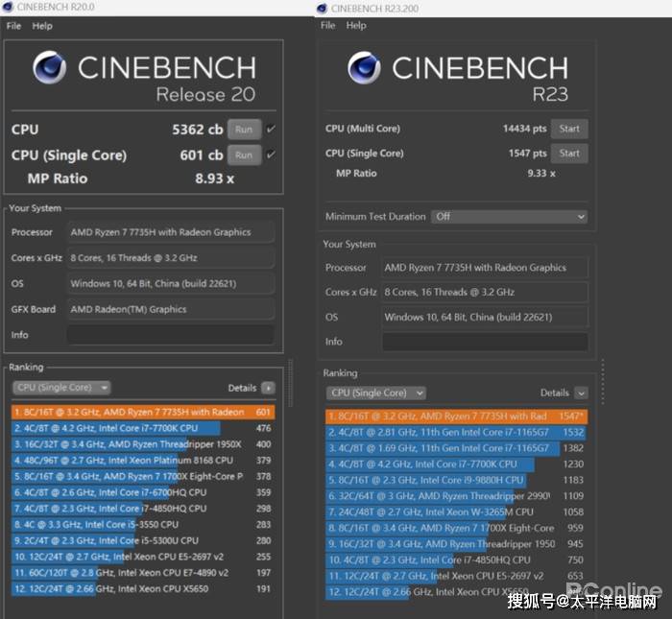Open the Help menu in Cinebench R23
Viewport: 672px width, 619px height.
pyautogui.click(x=356, y=26)
